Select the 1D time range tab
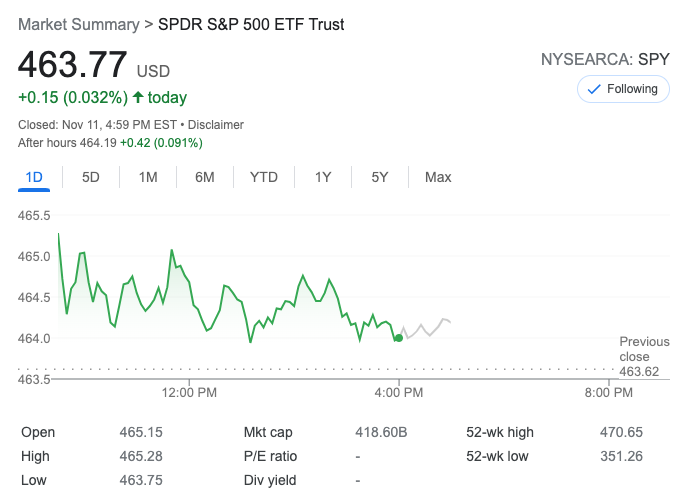This screenshot has width=692, height=497. [x=34, y=177]
